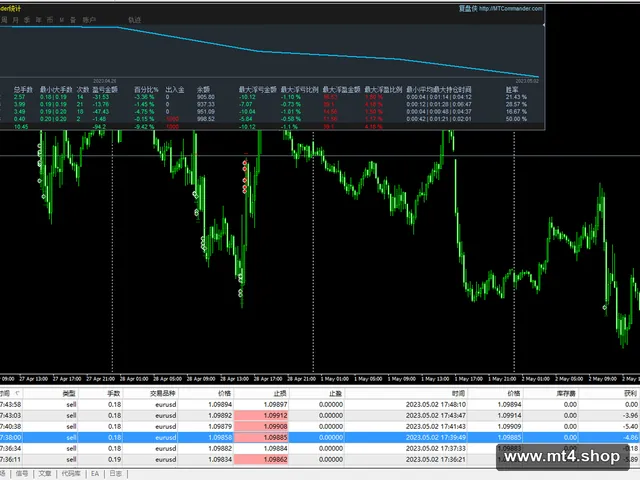Click the win rate value 50.00 %

click(x=516, y=119)
